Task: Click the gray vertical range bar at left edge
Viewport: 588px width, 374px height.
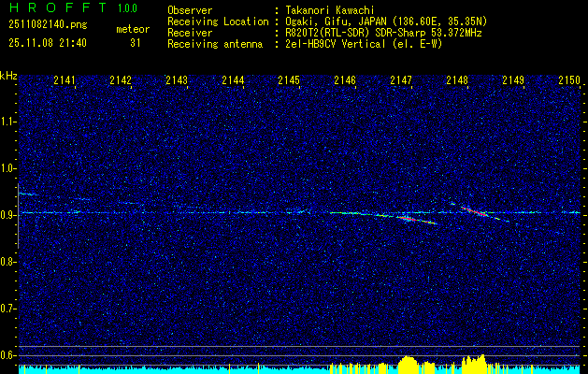Action: [x=18, y=216]
